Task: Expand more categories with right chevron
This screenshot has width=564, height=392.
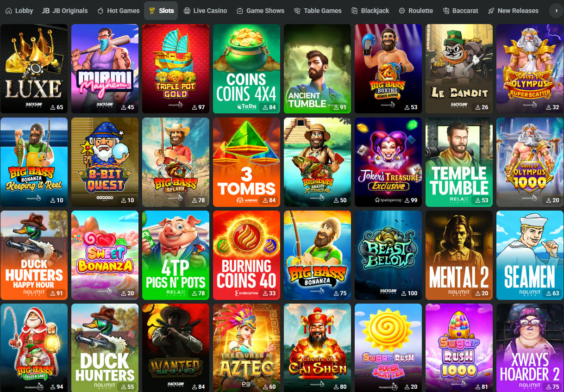Action: [x=556, y=11]
